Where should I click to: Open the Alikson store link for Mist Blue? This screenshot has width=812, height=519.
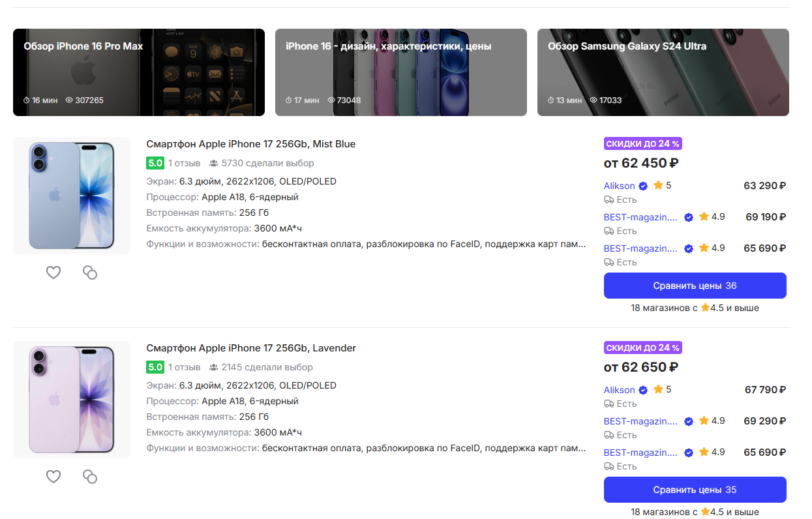pos(619,186)
